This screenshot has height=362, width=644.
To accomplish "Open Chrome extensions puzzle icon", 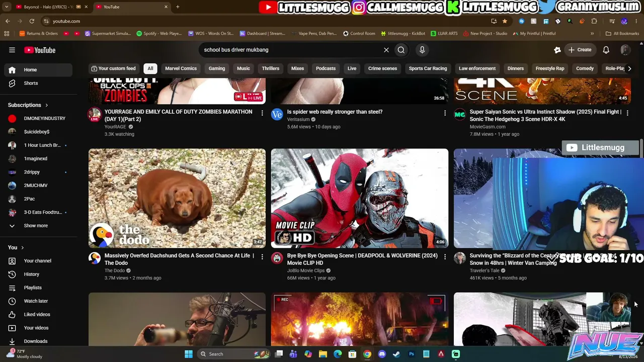I will point(594,21).
